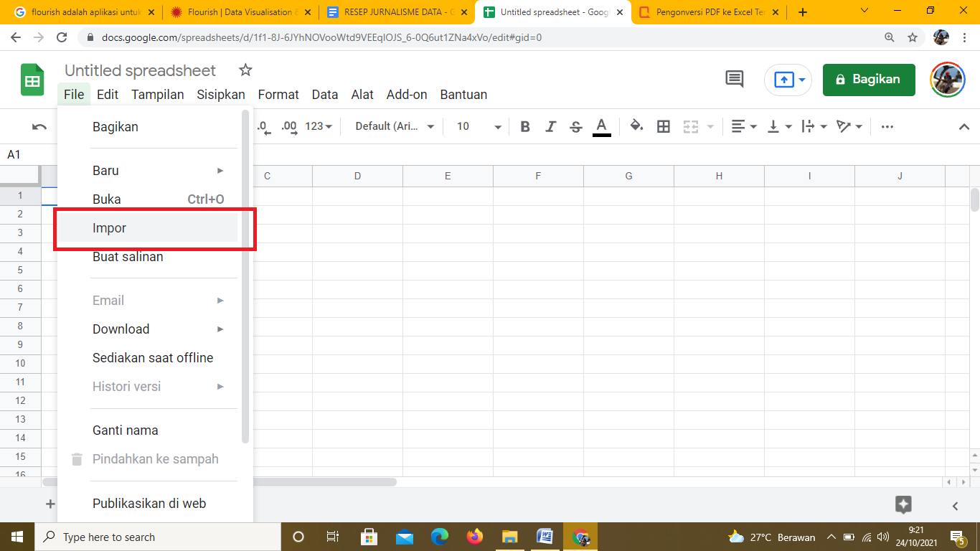The height and width of the screenshot is (551, 980).
Task: Star the Untitled spreadsheet
Action: tap(245, 70)
